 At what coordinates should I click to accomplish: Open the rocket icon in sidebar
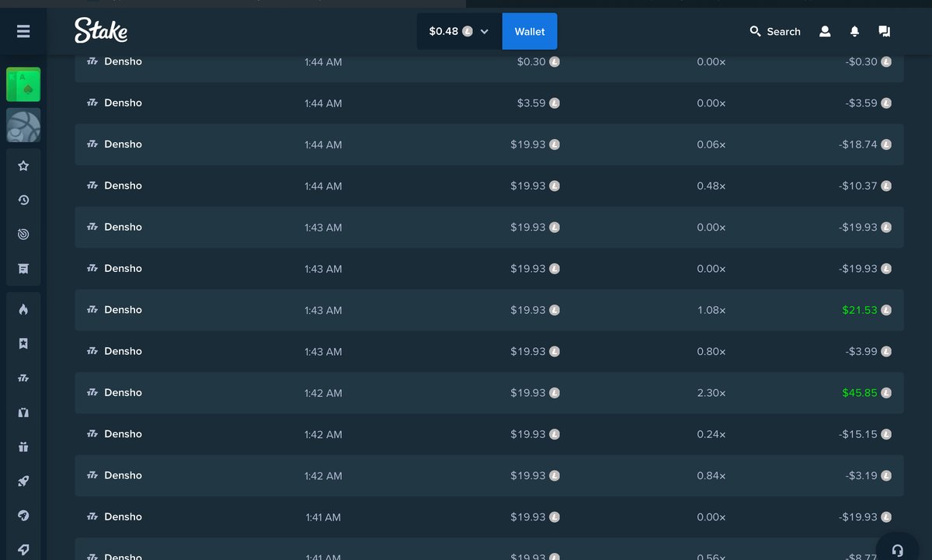click(23, 482)
